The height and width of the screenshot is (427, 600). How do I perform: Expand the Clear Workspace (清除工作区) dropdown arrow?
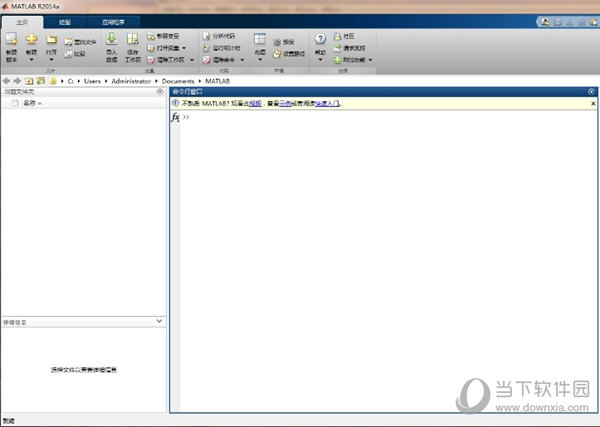coord(192,60)
